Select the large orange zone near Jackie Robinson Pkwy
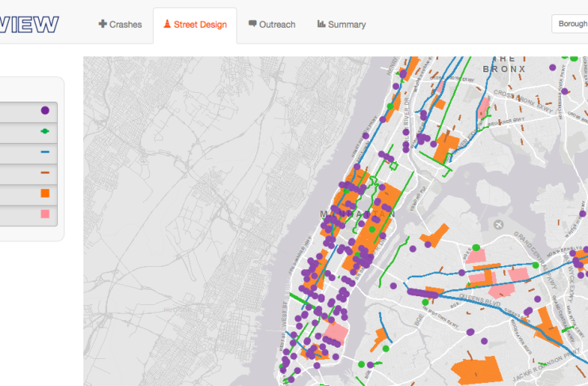This screenshot has height=386, width=588. (478, 370)
